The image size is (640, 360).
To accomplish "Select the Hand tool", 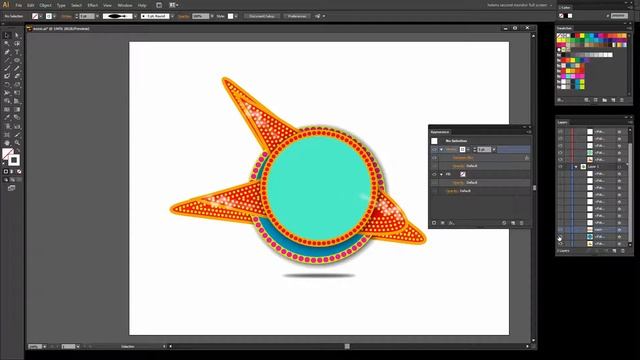I will pos(7,143).
